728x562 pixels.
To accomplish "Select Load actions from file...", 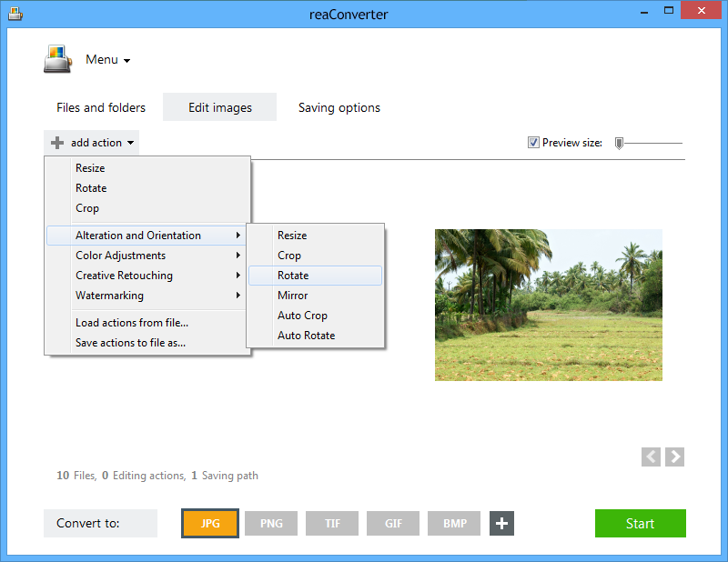I will point(146,323).
